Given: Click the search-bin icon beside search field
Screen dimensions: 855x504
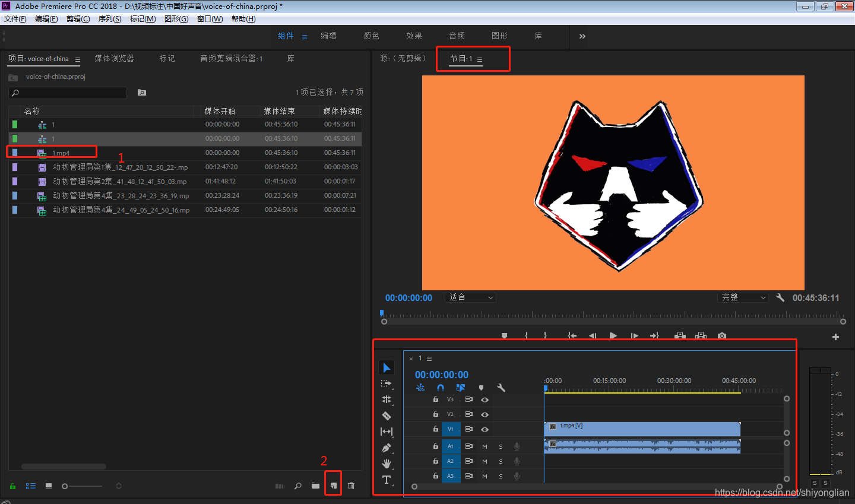Looking at the screenshot, I should tap(141, 93).
